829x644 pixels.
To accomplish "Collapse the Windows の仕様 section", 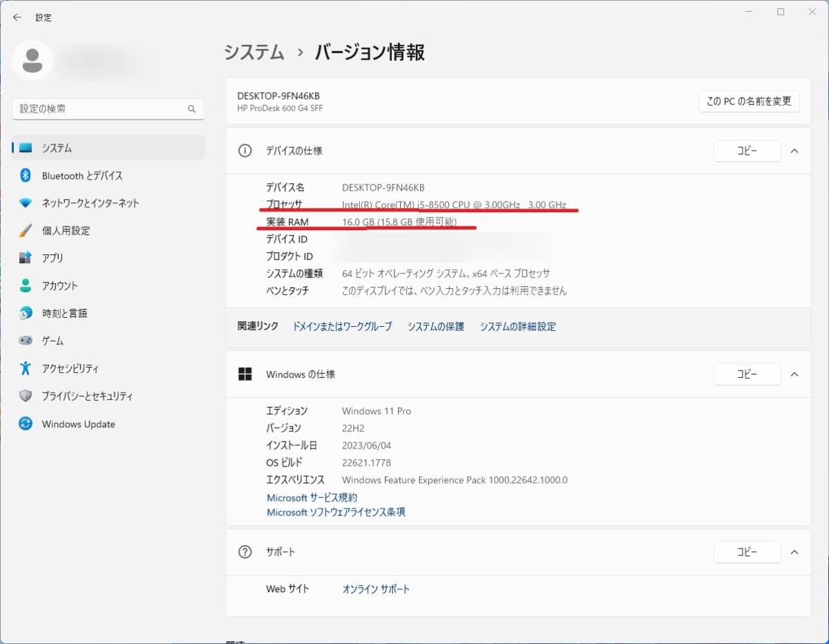I will tap(794, 374).
